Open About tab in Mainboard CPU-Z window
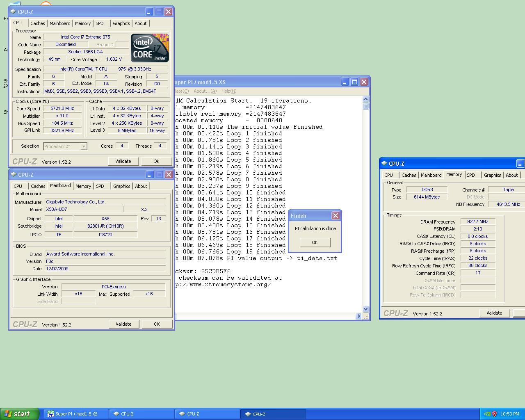The height and width of the screenshot is (420, 525). pyautogui.click(x=141, y=186)
